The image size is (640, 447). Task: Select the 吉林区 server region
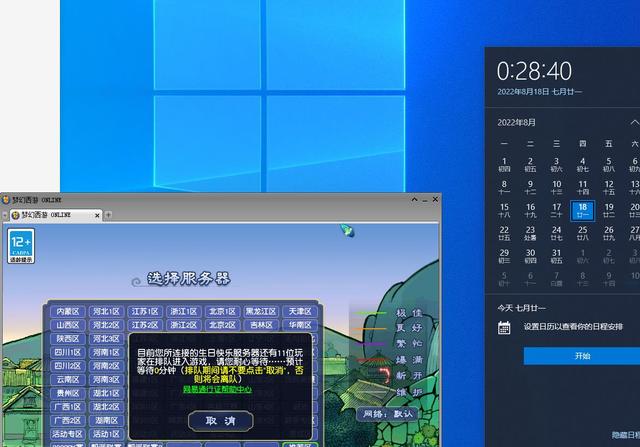261,325
